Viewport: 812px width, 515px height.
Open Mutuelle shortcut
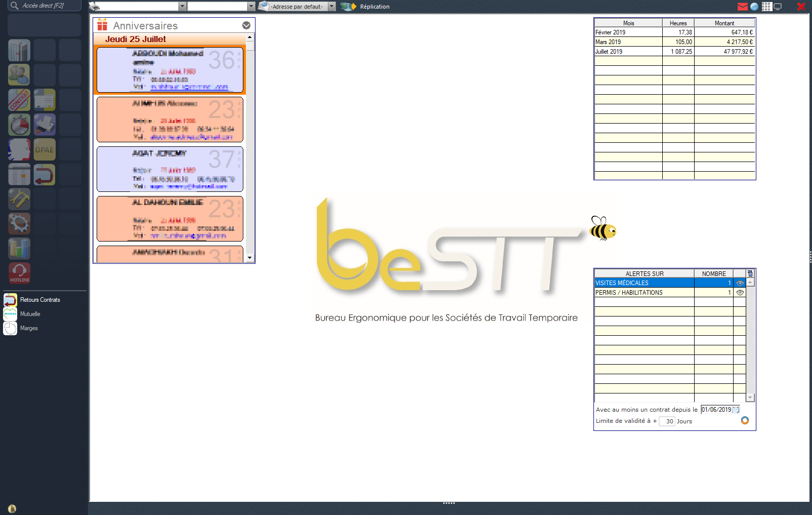click(30, 314)
